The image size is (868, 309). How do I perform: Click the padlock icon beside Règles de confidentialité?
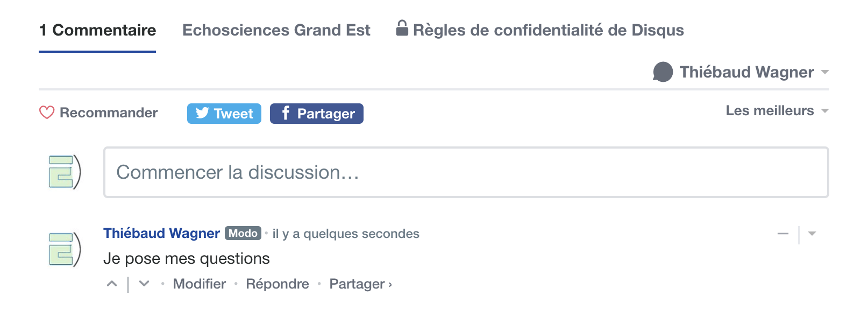click(402, 28)
